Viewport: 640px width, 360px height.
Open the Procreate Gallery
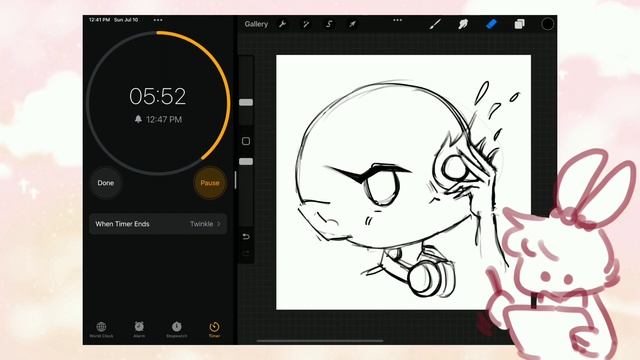[x=256, y=24]
